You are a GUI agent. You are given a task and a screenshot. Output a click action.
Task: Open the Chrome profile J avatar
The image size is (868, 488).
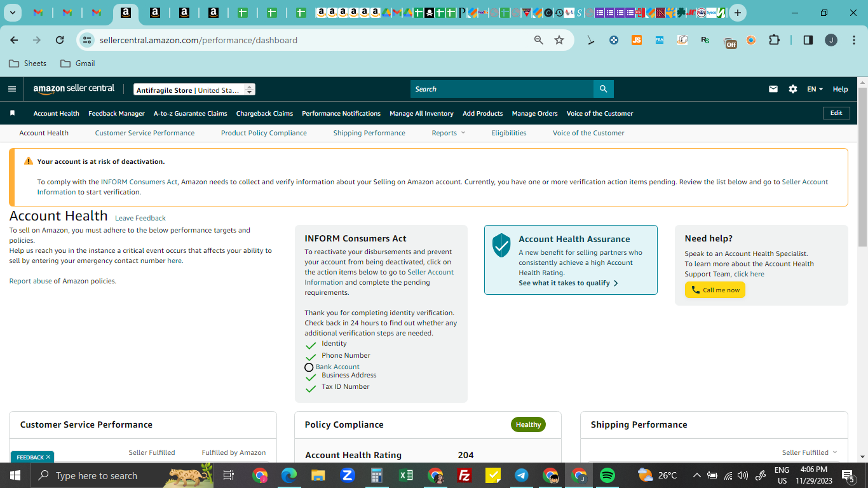(831, 40)
